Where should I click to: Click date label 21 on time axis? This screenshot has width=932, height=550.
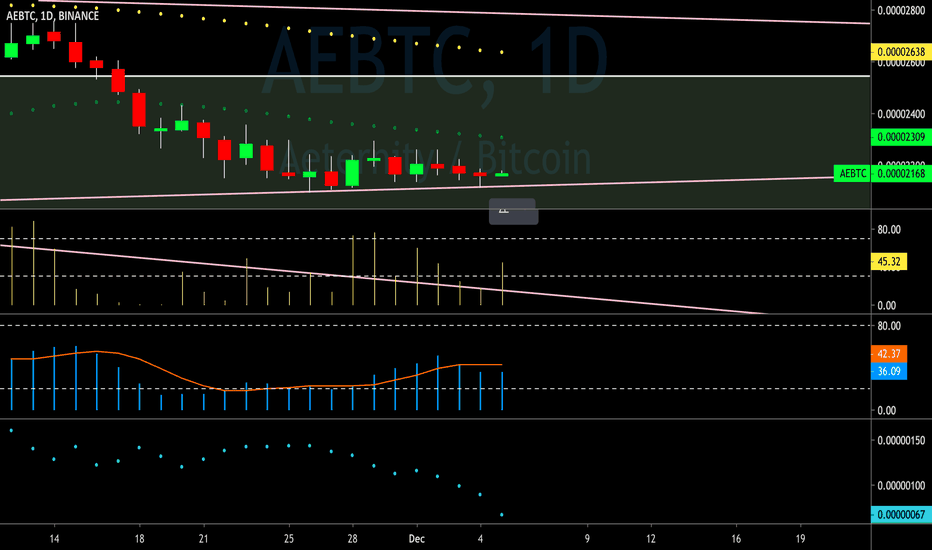coord(203,539)
